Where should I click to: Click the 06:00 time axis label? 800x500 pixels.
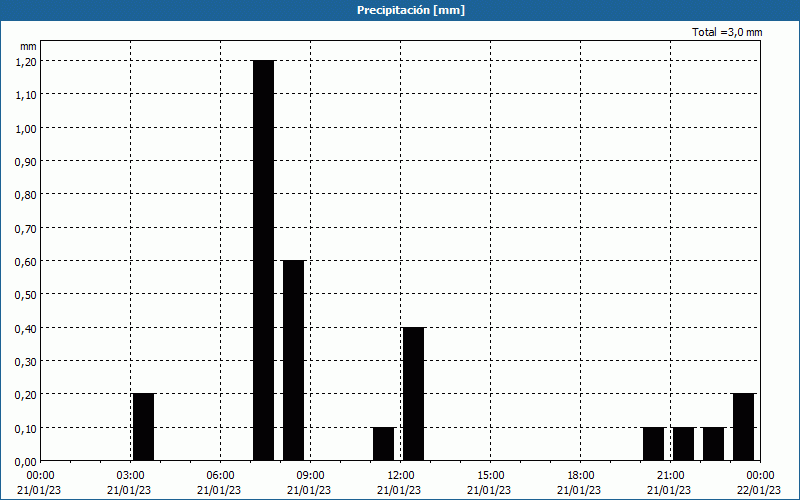[220, 476]
